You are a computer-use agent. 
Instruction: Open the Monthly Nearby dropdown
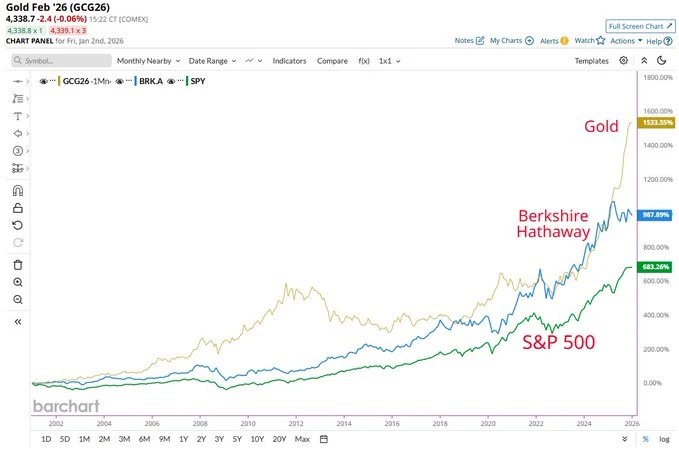click(x=148, y=60)
